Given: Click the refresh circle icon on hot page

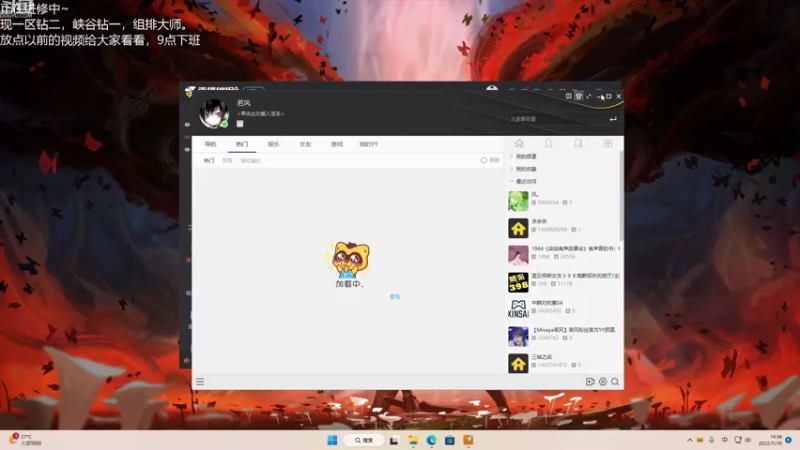Looking at the screenshot, I should [x=483, y=160].
